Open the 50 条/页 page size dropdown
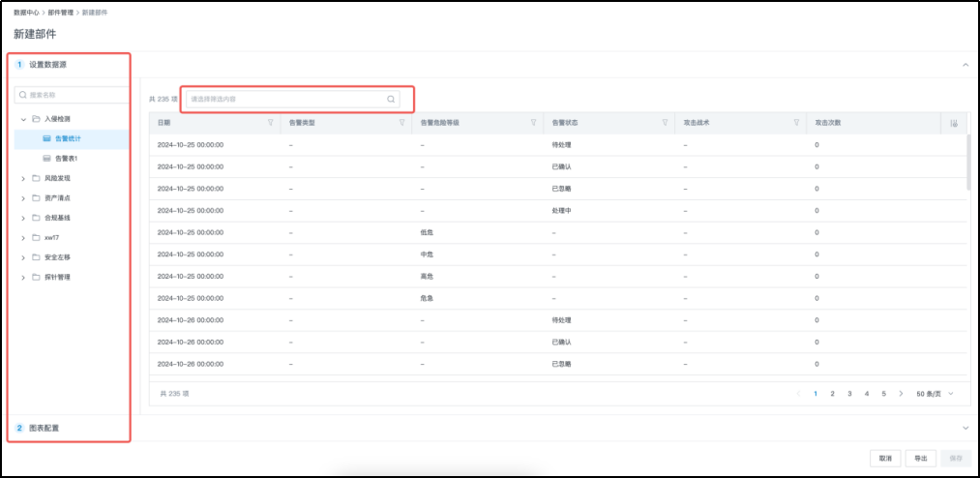980x478 pixels. (935, 394)
